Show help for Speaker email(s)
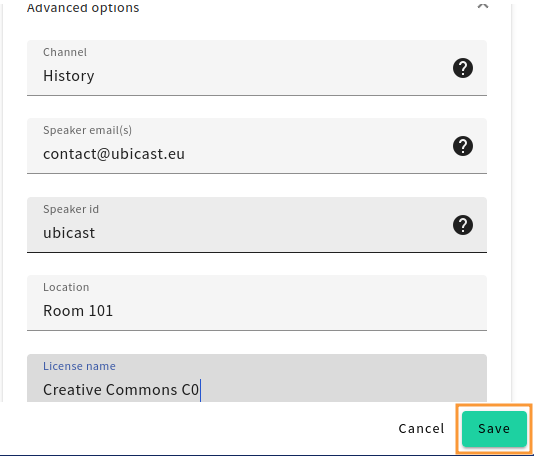The width and height of the screenshot is (534, 456). 463,146
